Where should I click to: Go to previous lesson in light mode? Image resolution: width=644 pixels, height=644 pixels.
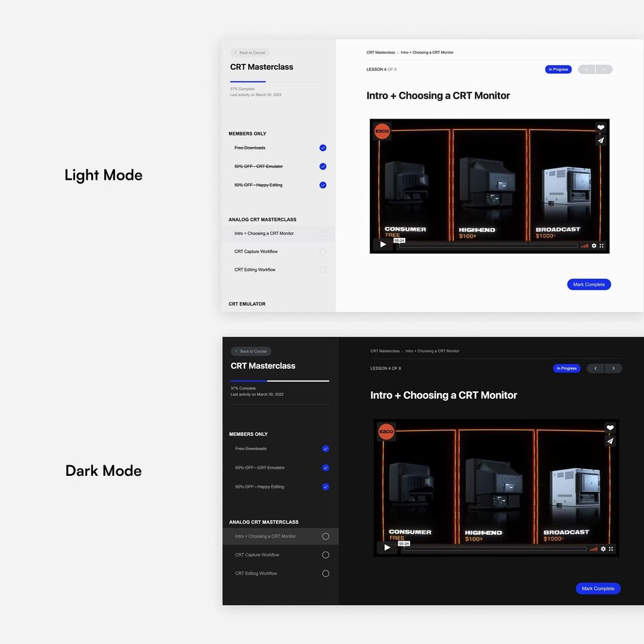(x=587, y=69)
